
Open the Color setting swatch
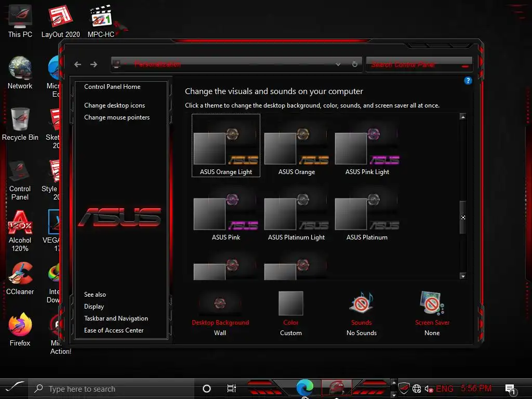291,303
